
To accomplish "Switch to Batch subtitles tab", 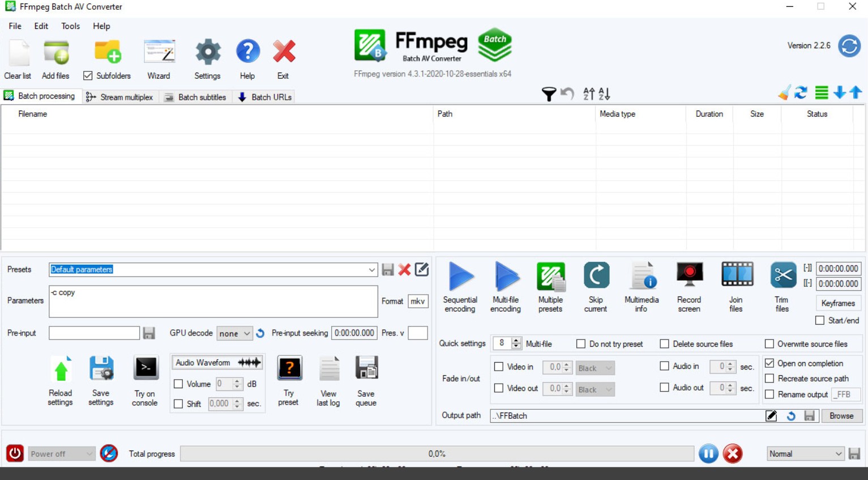I will click(x=196, y=97).
